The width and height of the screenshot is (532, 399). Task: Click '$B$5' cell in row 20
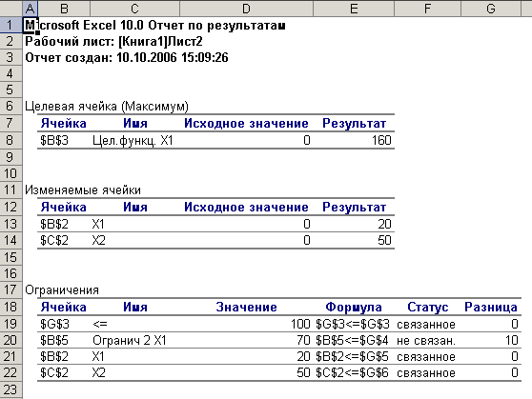54,340
